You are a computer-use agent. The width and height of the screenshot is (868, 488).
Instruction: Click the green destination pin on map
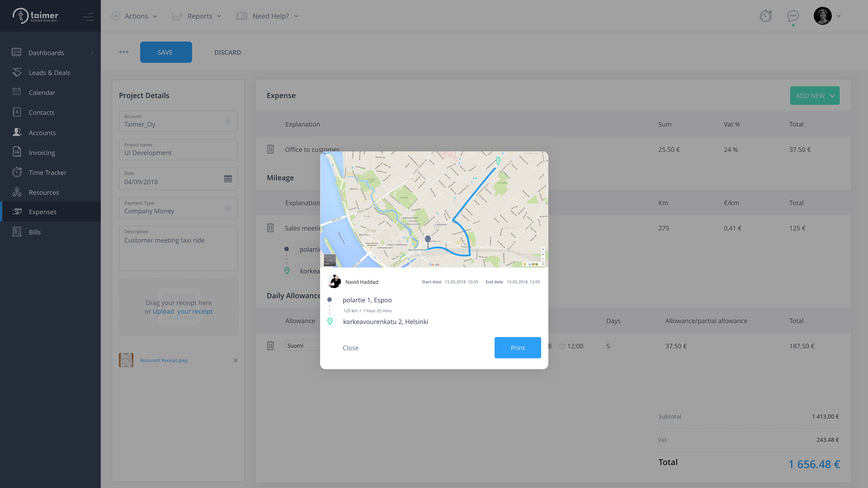[498, 161]
